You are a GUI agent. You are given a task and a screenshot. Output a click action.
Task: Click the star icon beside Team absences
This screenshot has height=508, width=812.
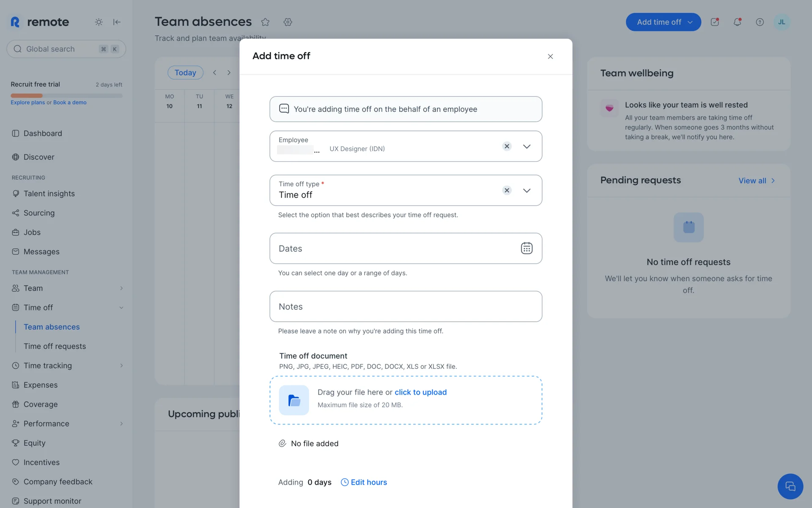tap(265, 22)
